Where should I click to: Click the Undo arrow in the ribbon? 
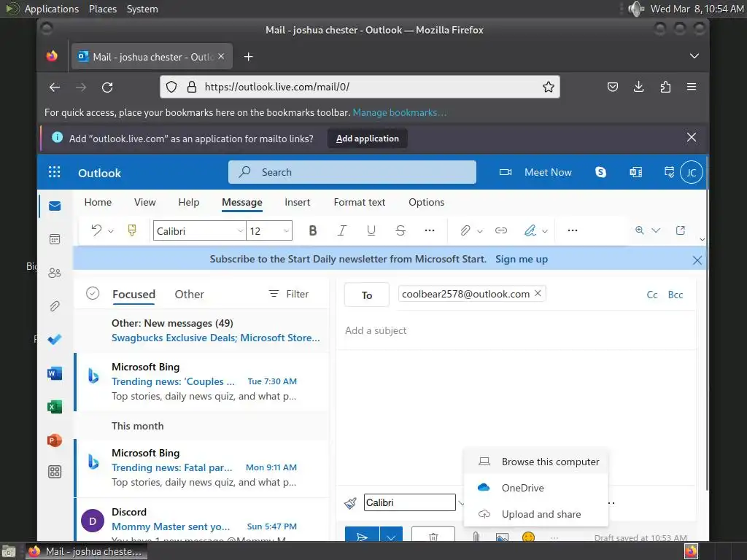97,230
